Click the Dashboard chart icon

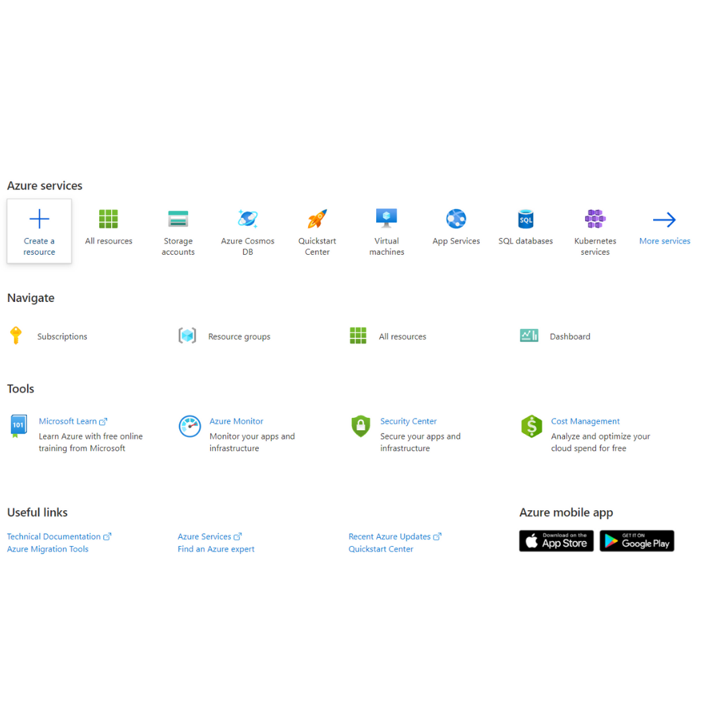(x=529, y=335)
